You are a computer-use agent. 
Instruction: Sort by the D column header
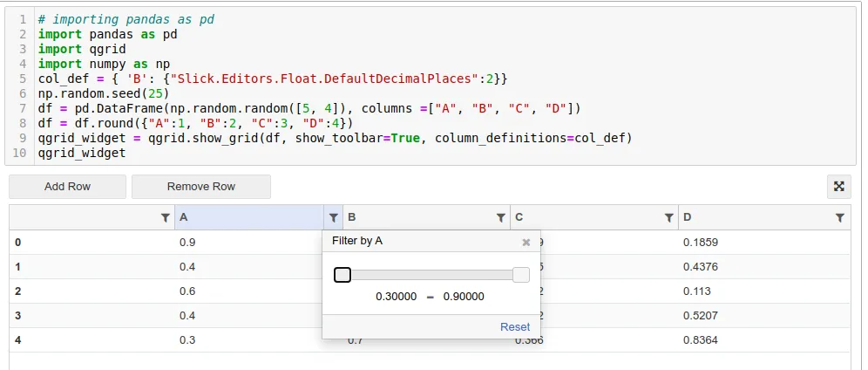click(x=749, y=217)
